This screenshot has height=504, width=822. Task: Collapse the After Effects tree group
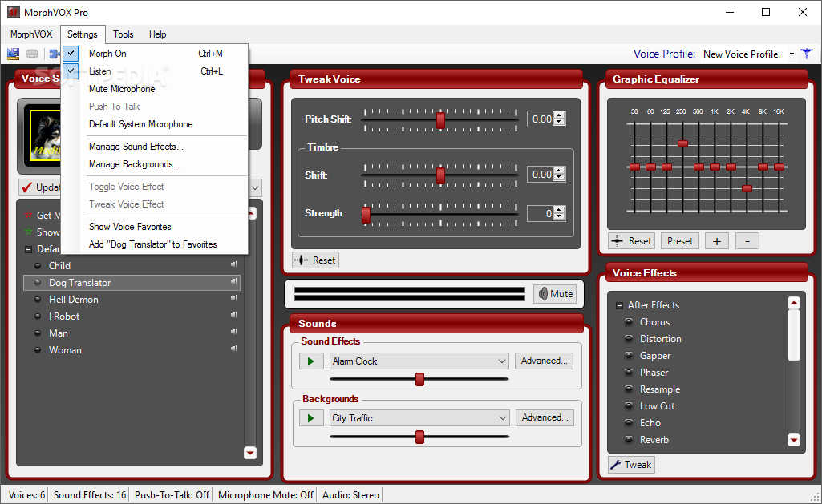(619, 305)
